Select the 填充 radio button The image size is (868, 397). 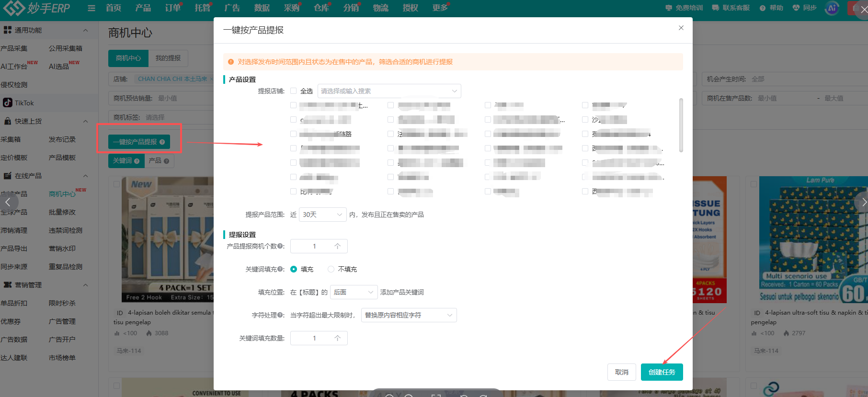pyautogui.click(x=294, y=269)
